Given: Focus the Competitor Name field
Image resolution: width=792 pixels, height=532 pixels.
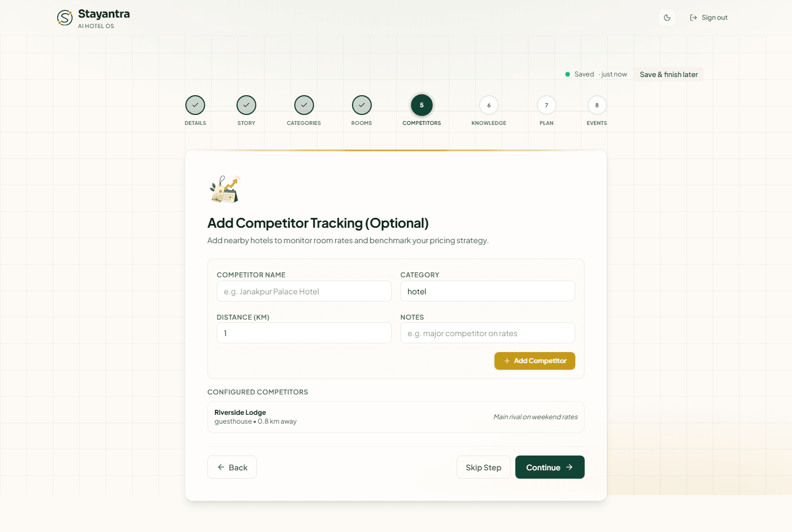Looking at the screenshot, I should [304, 291].
